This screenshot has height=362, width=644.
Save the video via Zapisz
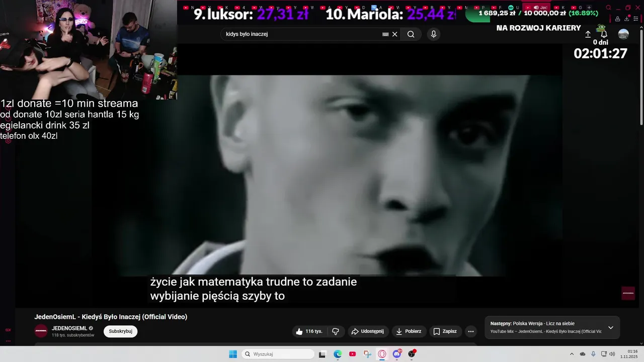pos(445,331)
